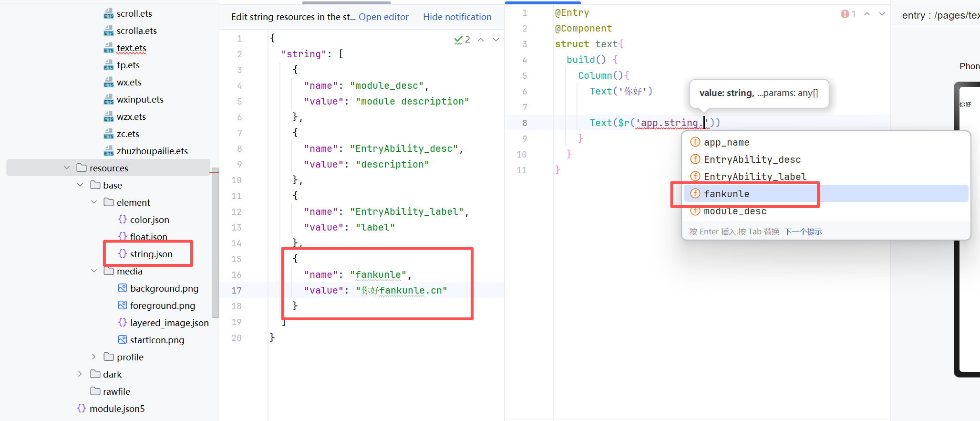Click the 下一个提示 link in popup
Screen dimensions: 980x421
[803, 232]
